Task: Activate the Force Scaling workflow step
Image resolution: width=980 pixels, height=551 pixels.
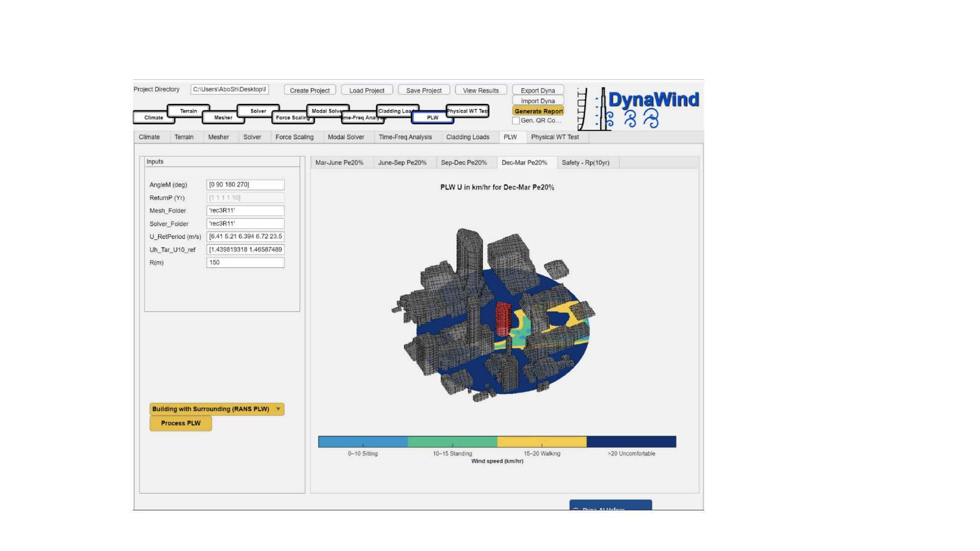Action: 293,118
